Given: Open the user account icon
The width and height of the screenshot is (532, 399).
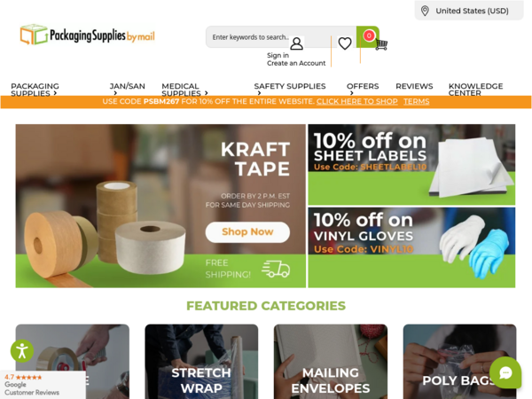Looking at the screenshot, I should pos(296,43).
